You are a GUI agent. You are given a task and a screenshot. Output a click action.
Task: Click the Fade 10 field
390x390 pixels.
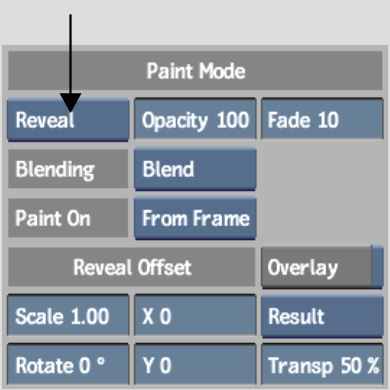[x=322, y=119]
